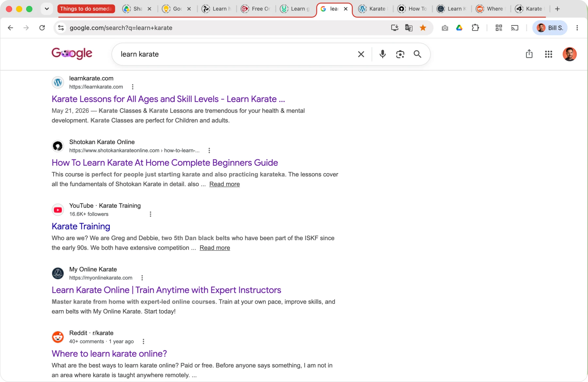Screen dimensions: 588x382
Task: Click '16.6K+ followers' text
Action: point(89,214)
